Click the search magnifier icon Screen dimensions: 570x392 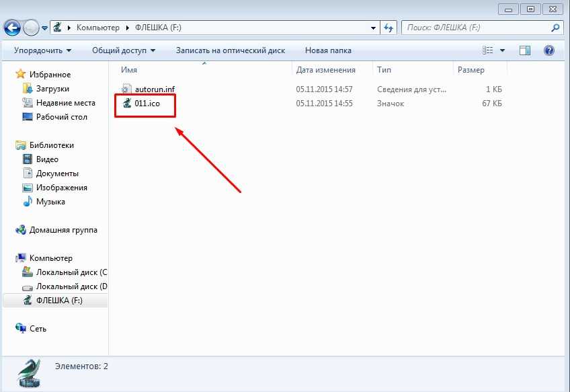(x=555, y=28)
